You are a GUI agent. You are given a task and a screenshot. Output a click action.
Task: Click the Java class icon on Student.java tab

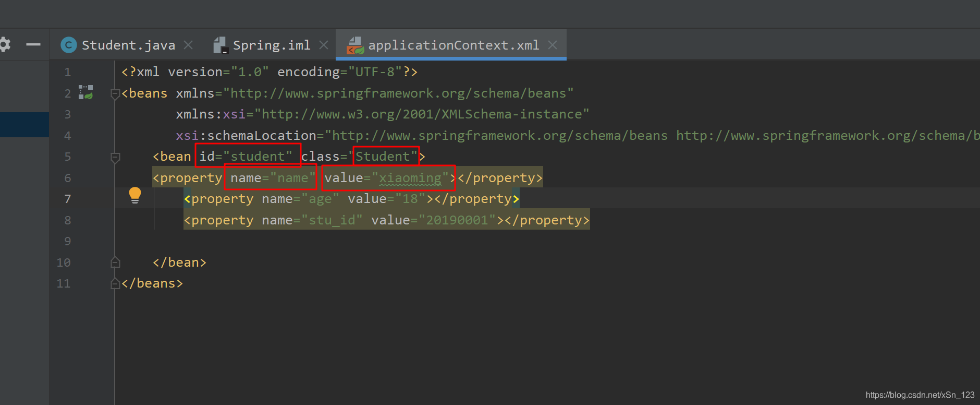pos(69,45)
